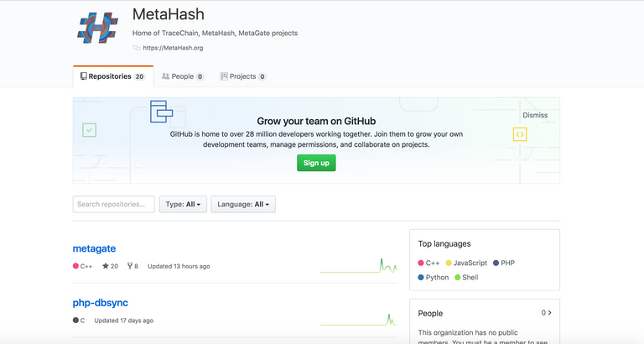Click the 'Grow your team on GitHub' heading
The width and height of the screenshot is (644, 344).
point(316,122)
